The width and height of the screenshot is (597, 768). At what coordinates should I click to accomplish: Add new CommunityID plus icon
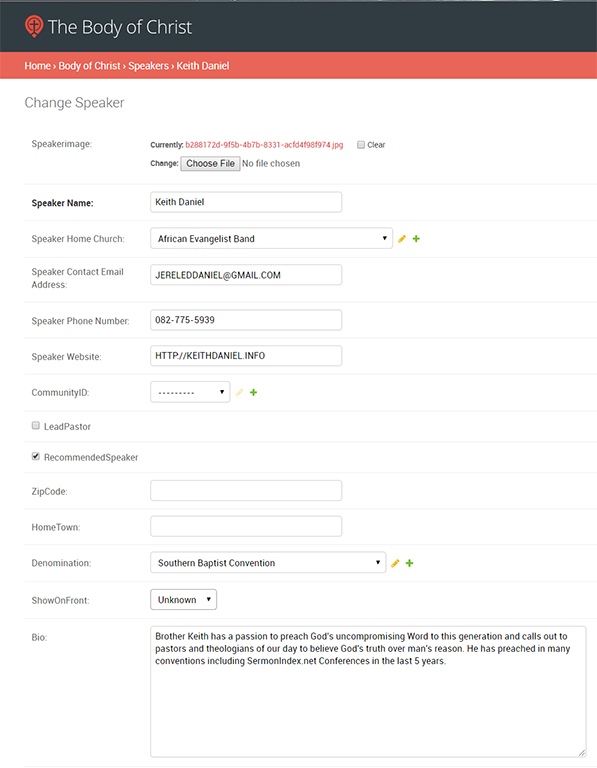coord(254,392)
